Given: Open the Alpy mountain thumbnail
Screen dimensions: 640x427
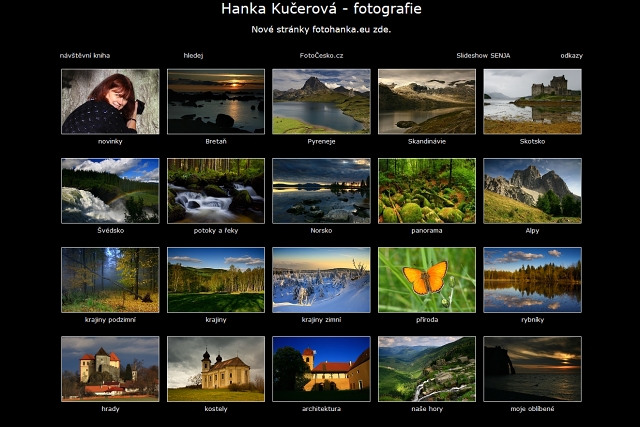Looking at the screenshot, I should (x=532, y=191).
